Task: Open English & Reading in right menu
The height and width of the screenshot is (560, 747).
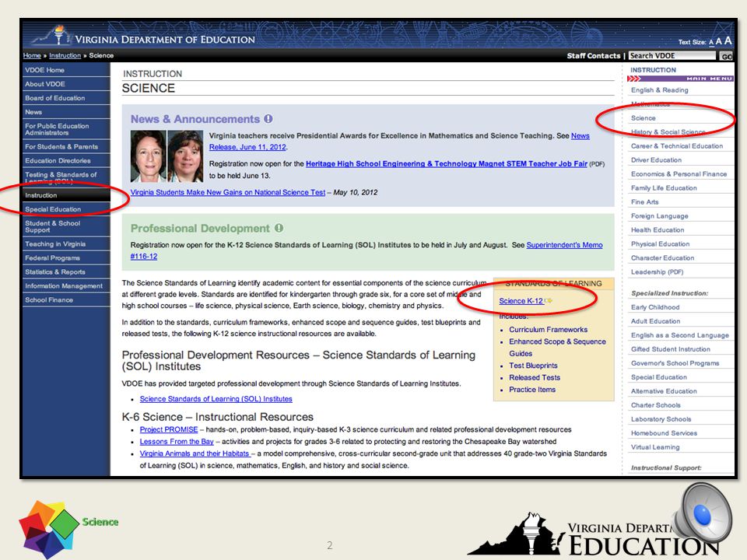Action: [659, 90]
